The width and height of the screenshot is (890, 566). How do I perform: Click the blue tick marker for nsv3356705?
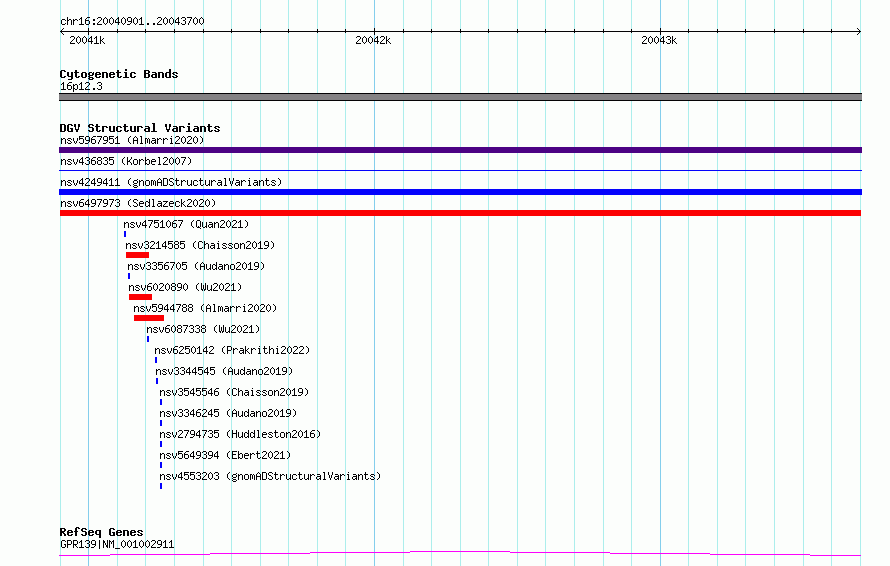[x=129, y=276]
